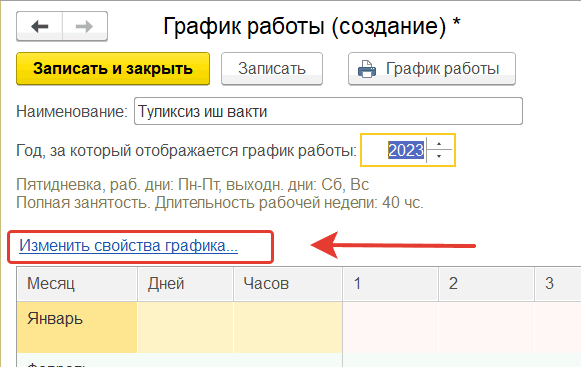Click the day 1 column header
The height and width of the screenshot is (367, 581).
tap(391, 284)
